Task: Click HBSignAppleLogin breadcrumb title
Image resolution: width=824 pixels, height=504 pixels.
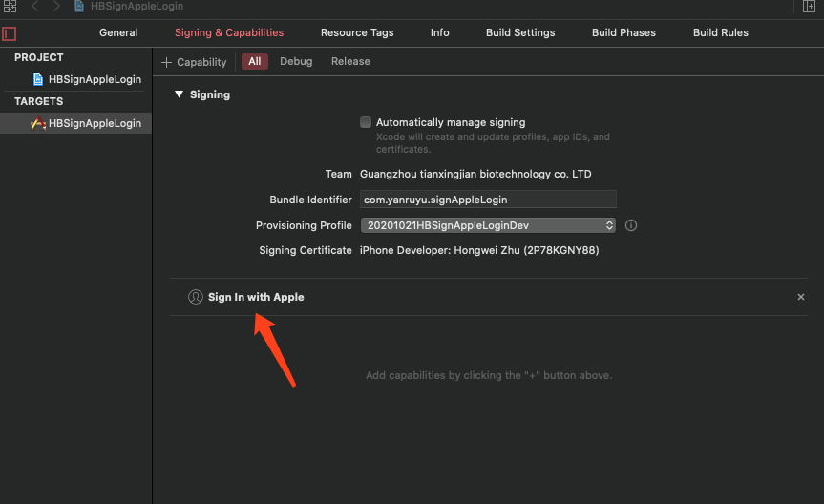Action: [x=137, y=6]
